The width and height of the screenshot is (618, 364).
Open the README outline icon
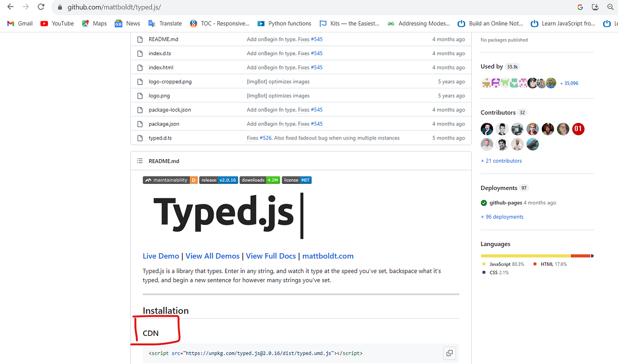(139, 161)
